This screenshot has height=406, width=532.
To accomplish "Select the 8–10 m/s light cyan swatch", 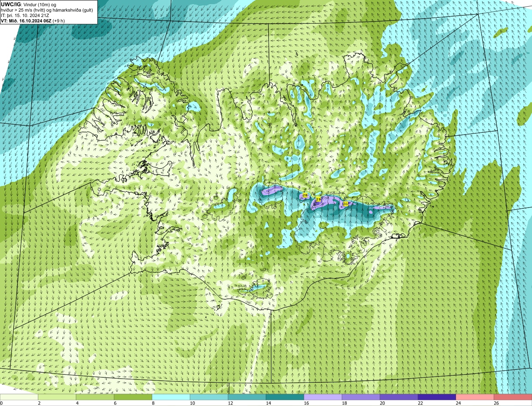I will tap(171, 397).
